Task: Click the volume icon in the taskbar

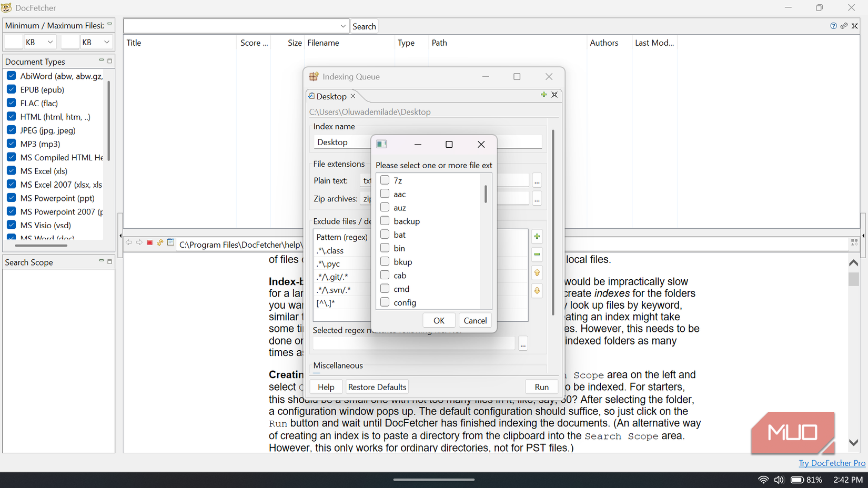Action: [x=779, y=480]
